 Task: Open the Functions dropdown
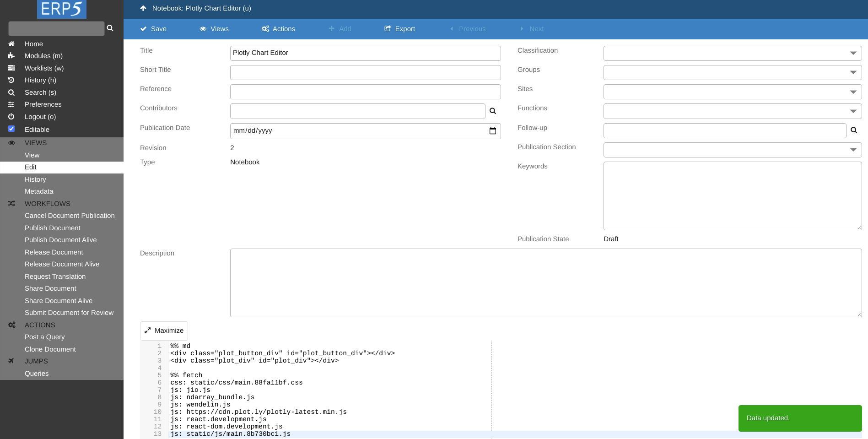(x=733, y=111)
